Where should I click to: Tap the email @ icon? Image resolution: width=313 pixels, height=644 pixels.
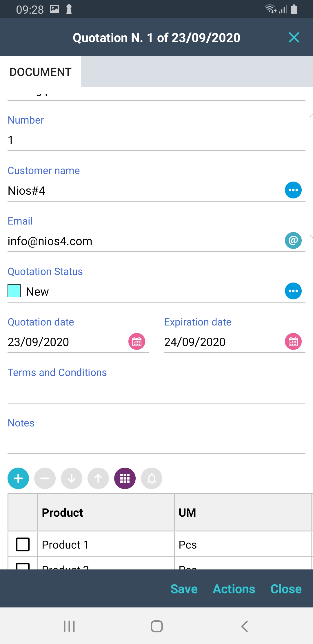coord(293,240)
